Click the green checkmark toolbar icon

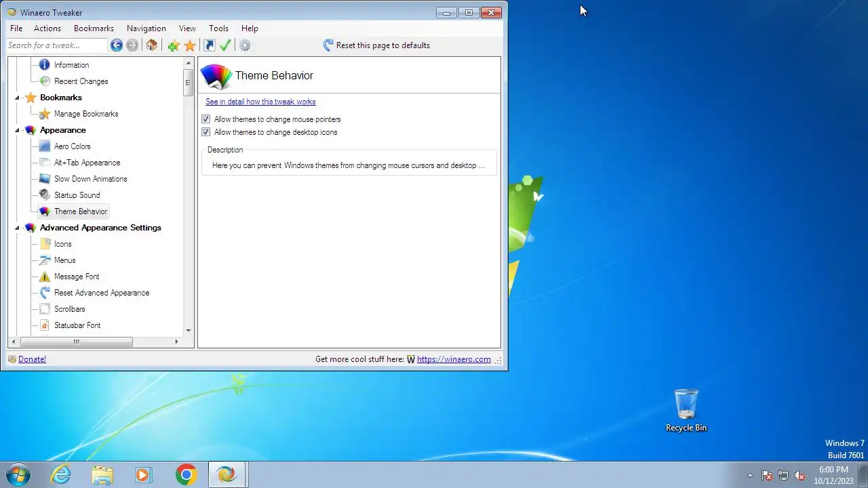coord(226,45)
